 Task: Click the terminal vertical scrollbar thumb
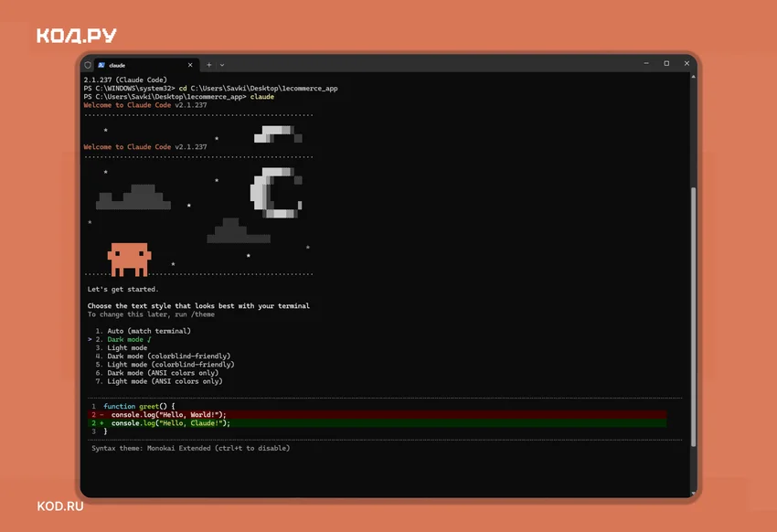coord(694,317)
